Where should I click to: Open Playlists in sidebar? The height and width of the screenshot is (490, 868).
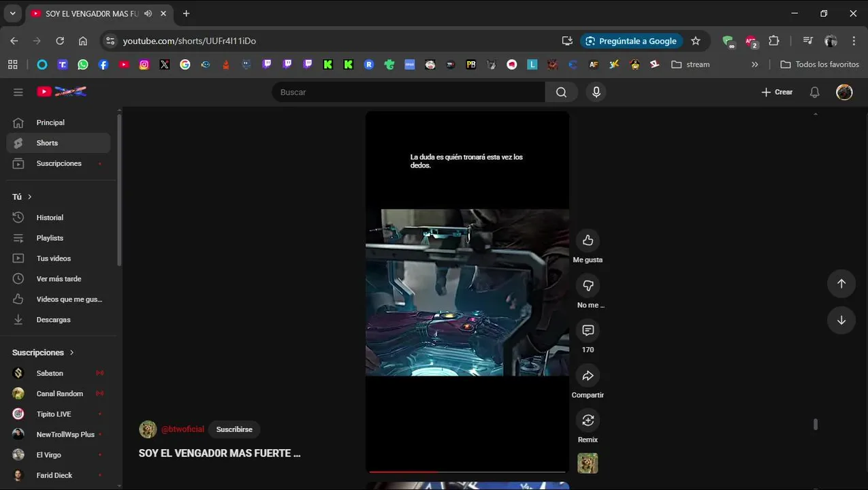click(59, 238)
